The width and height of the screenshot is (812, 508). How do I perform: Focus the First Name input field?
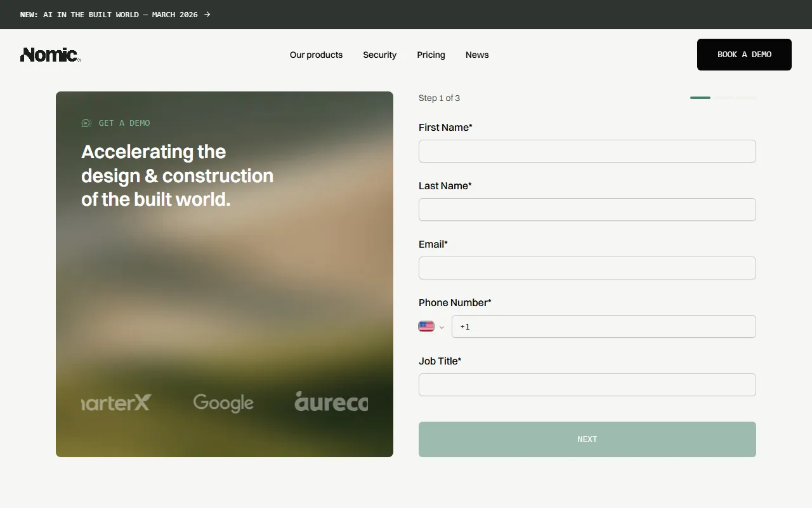tap(587, 151)
